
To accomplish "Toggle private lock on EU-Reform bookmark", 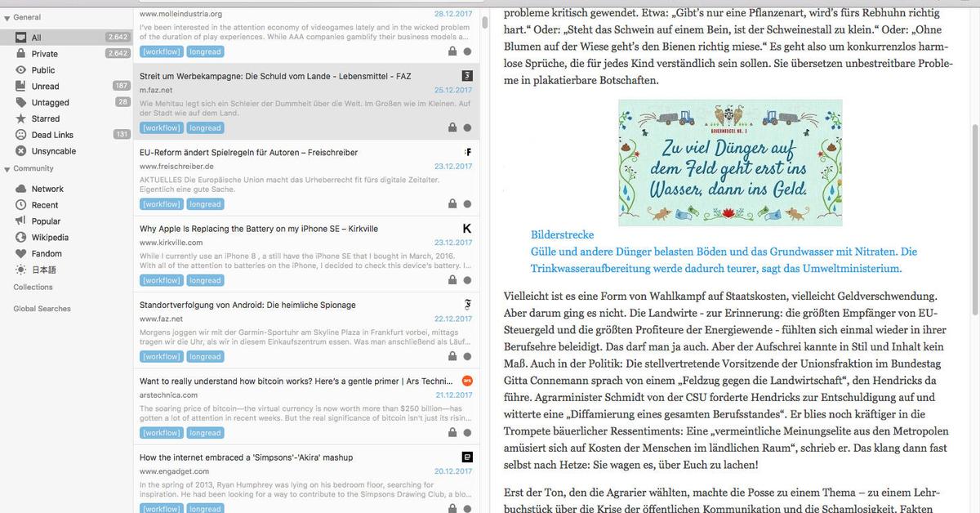I will (452, 203).
